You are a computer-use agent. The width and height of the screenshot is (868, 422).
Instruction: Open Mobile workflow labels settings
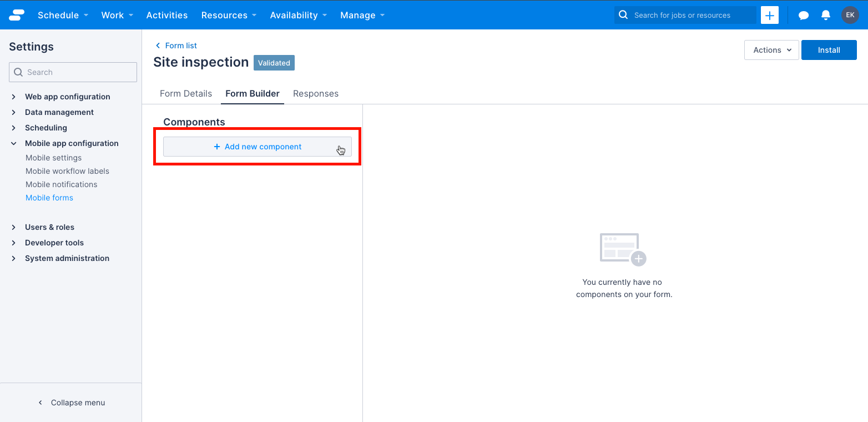67,171
